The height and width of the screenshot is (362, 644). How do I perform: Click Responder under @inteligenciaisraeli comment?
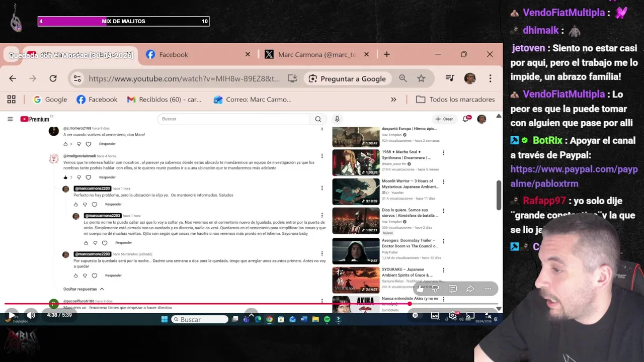(107, 177)
